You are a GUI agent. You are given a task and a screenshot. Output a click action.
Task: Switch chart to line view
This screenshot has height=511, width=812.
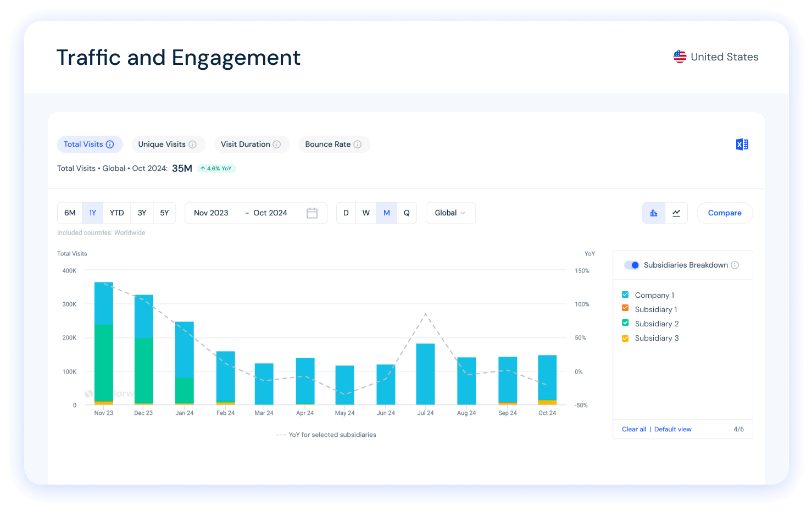coord(676,213)
